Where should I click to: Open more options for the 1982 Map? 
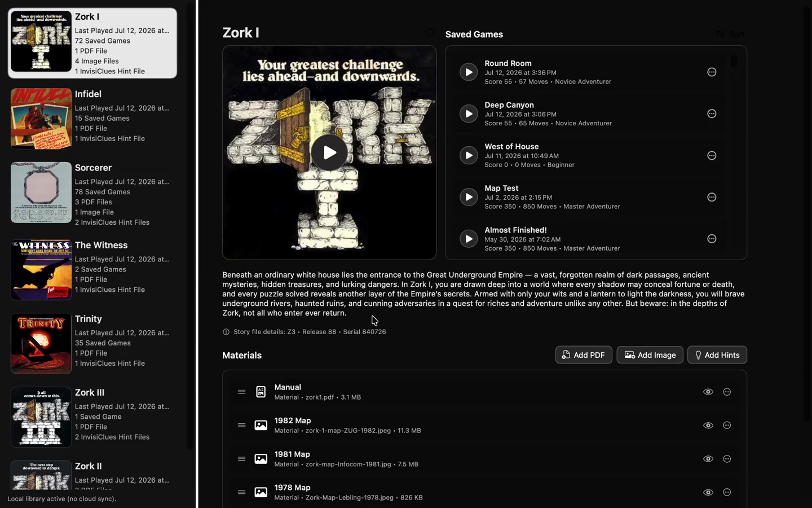click(727, 426)
